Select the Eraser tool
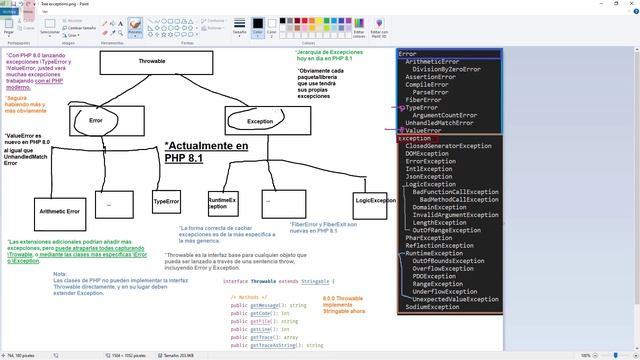640x360 pixels. pos(105,32)
